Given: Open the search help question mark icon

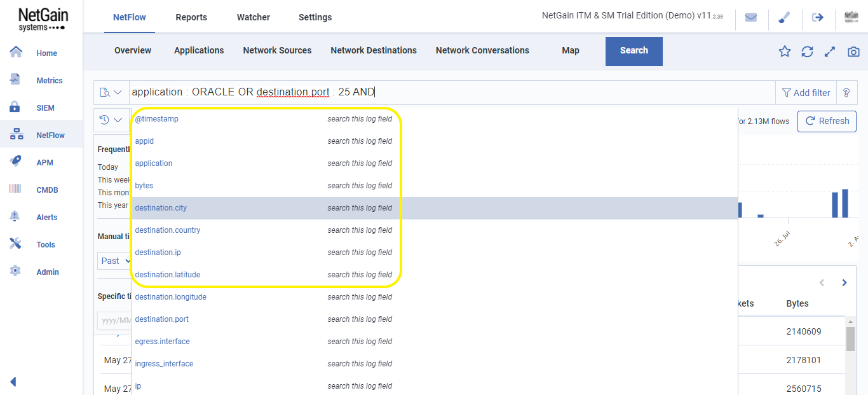Looking at the screenshot, I should pos(846,92).
